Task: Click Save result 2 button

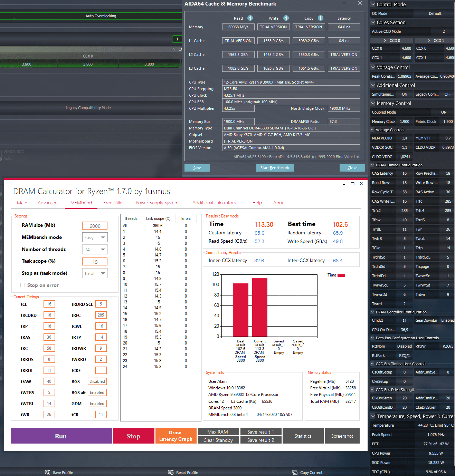Action: click(261, 440)
